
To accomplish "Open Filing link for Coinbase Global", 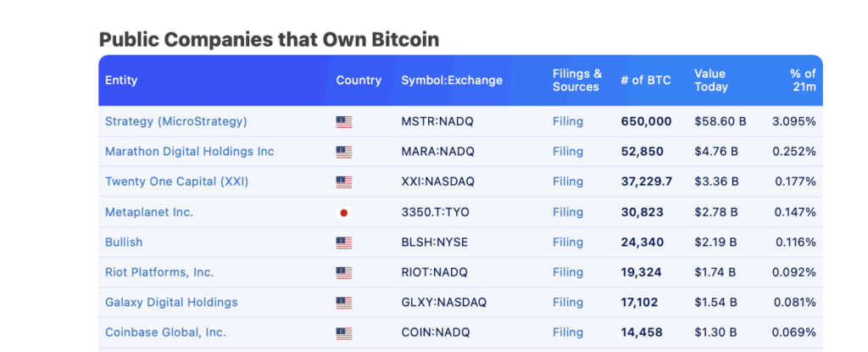I will (x=568, y=332).
